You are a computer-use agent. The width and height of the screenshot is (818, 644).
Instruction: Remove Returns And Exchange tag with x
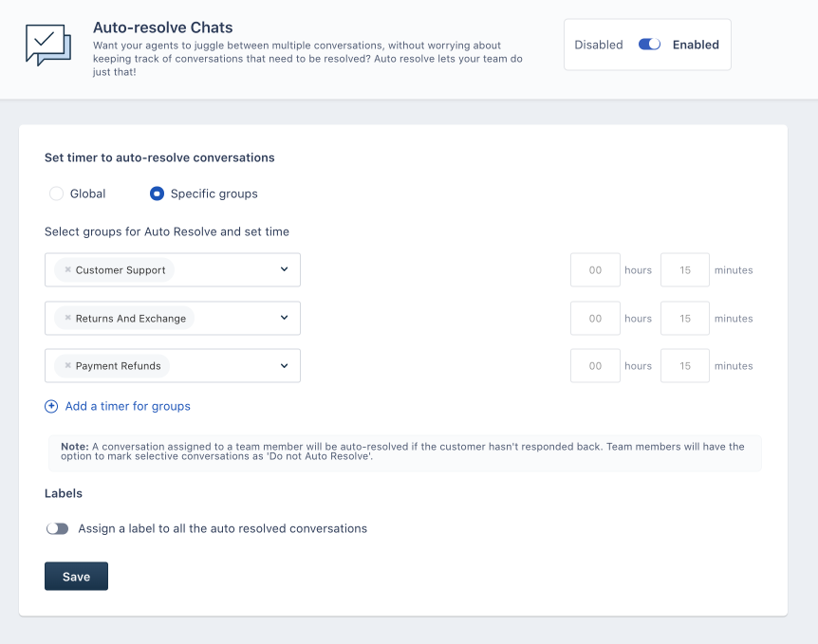68,319
